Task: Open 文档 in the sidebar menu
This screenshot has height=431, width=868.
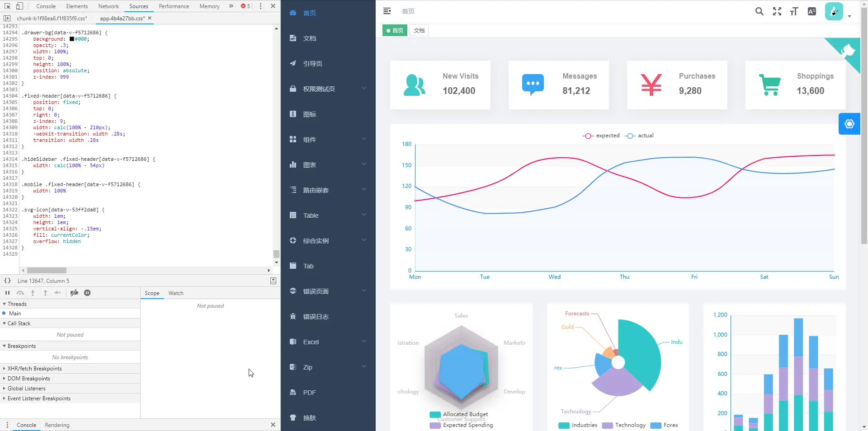Action: coord(328,38)
